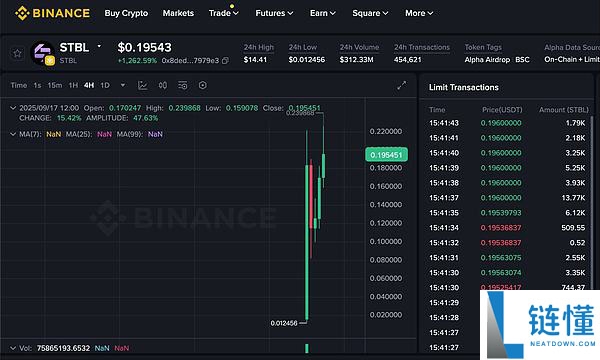This screenshot has width=600, height=360.
Task: Click the volume value 75865193.6532
Action: [x=64, y=348]
